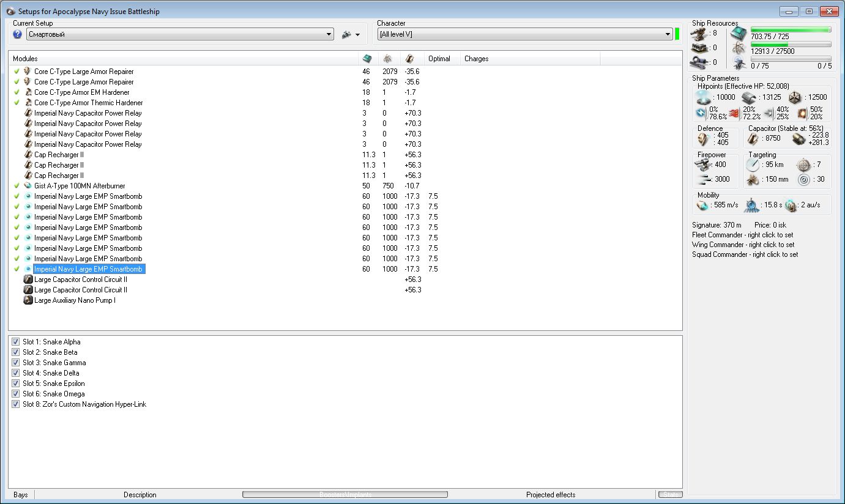Sort by the Optimal column header
The width and height of the screenshot is (845, 504).
(x=442, y=59)
